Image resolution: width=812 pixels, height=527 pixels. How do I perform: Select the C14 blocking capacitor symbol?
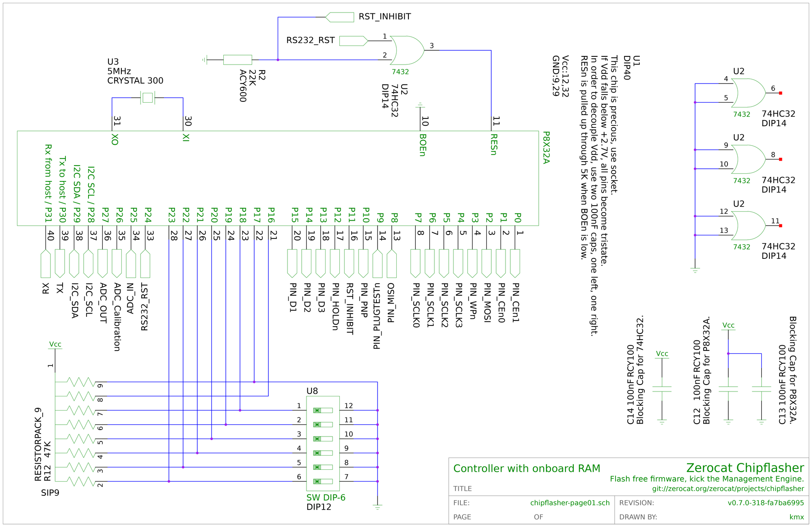click(662, 389)
